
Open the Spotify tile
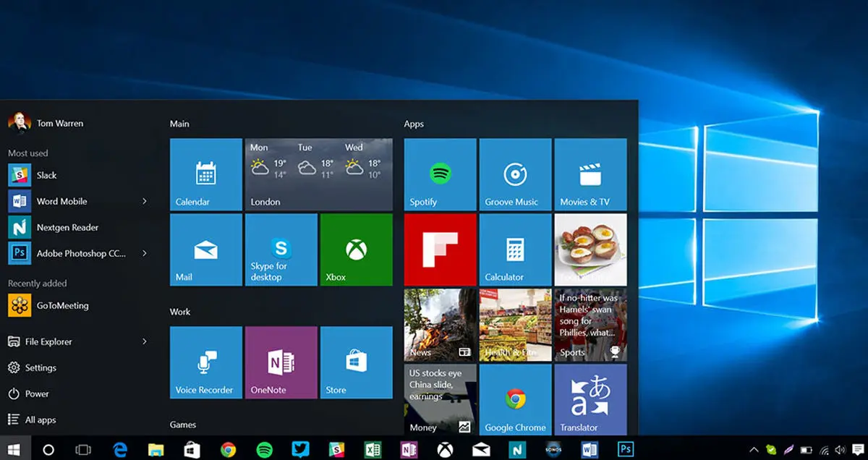440,174
